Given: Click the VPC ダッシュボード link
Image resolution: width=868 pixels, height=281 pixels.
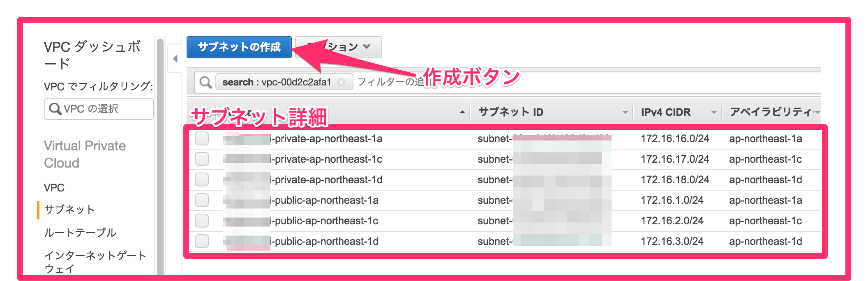Looking at the screenshot, I should (x=92, y=55).
